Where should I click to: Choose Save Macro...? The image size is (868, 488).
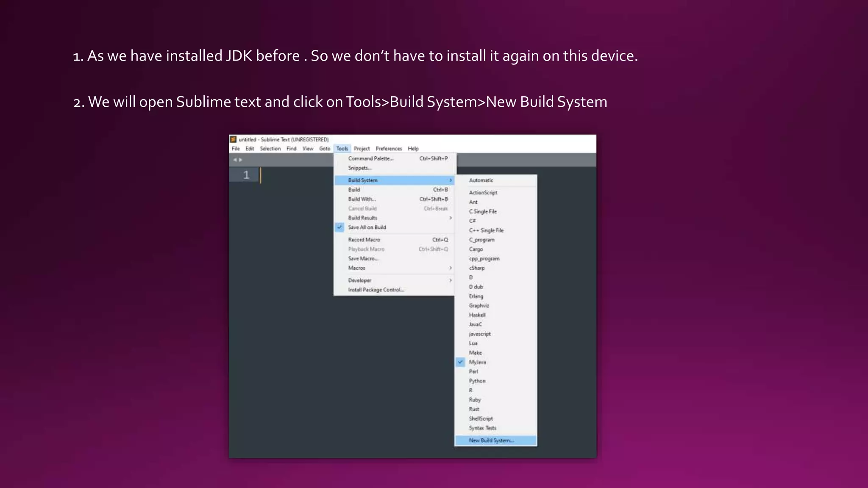(395, 258)
